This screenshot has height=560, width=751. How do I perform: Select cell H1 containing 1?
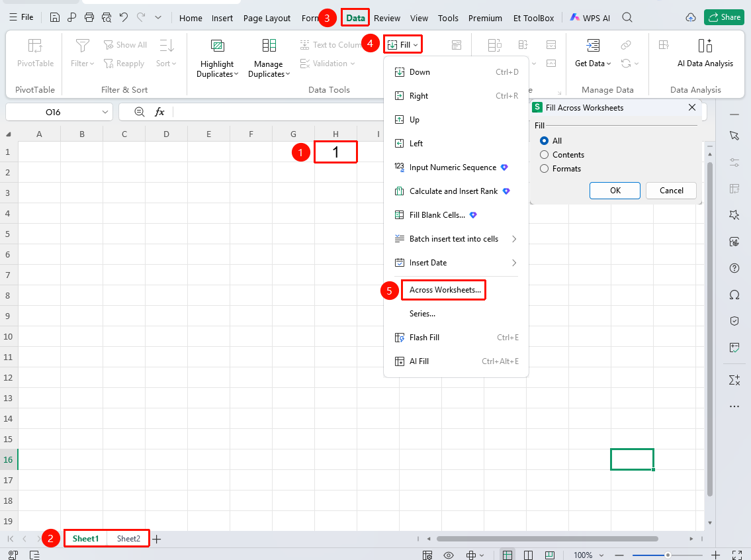(x=335, y=152)
